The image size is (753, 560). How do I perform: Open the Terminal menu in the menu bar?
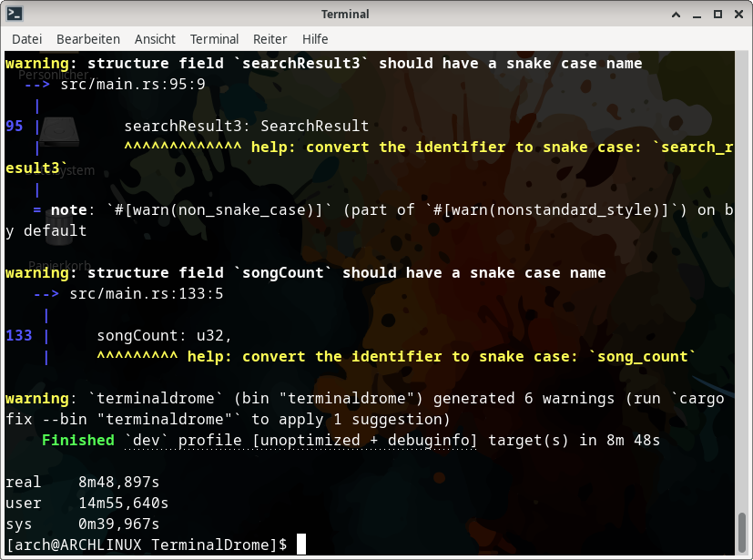coord(214,39)
